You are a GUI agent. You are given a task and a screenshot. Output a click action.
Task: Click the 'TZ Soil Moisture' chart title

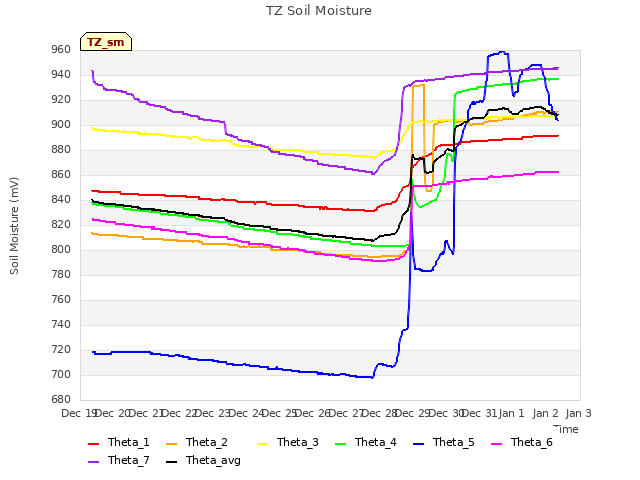(319, 11)
